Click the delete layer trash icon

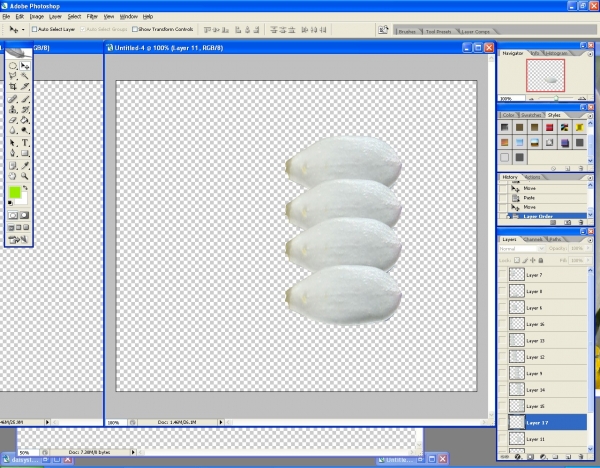[581, 457]
